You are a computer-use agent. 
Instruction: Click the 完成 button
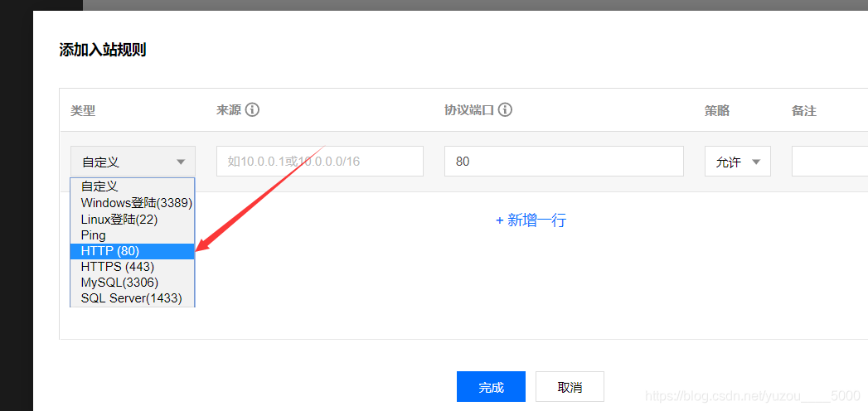[491, 387]
